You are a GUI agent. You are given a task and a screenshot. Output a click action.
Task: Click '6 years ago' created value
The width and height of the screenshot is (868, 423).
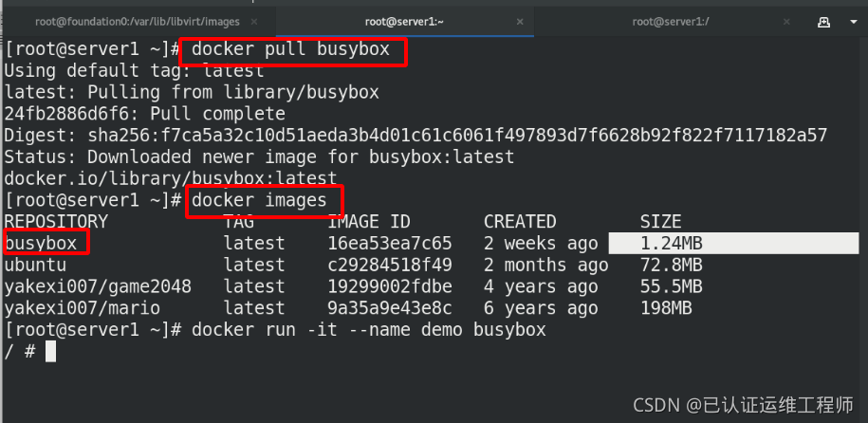(x=541, y=308)
